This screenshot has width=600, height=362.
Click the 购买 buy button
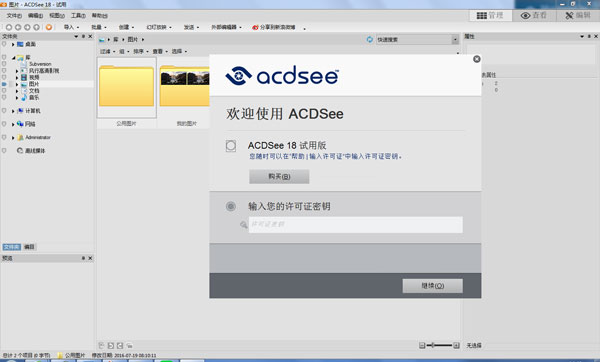279,176
